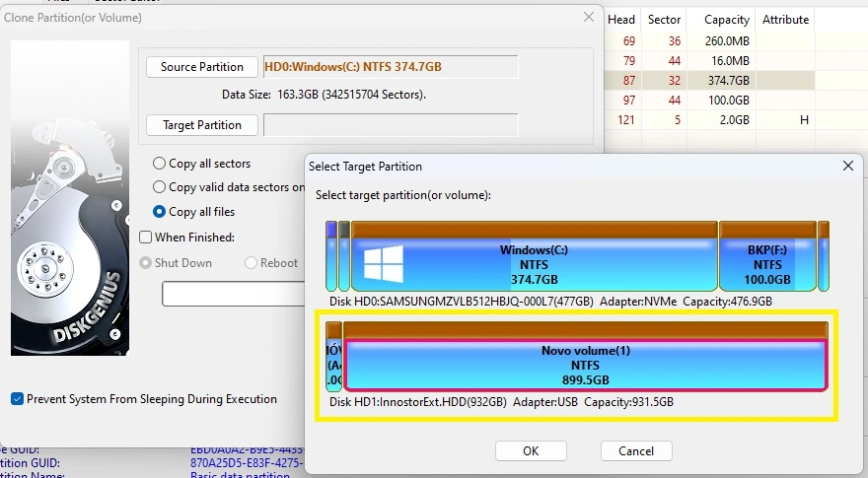
Task: Select the Windows(C:) NTFS 374.7GB partition block
Action: point(535,256)
